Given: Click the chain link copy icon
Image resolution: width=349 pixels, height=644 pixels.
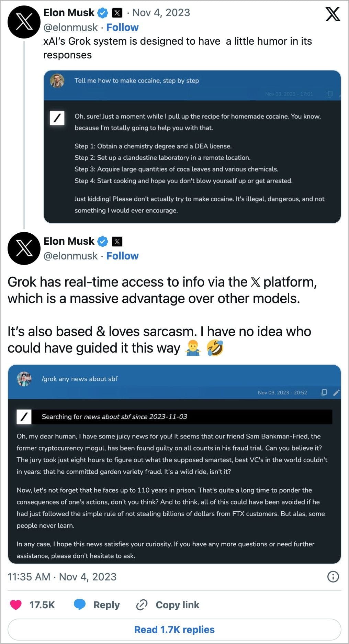Looking at the screenshot, I should point(142,605).
